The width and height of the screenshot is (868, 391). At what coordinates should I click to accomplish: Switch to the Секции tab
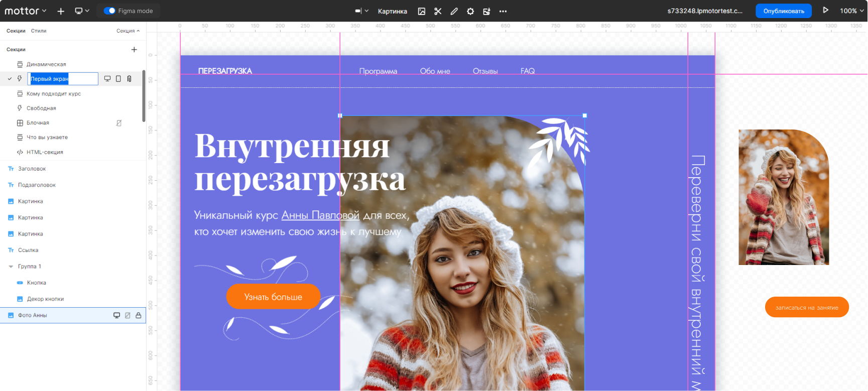point(16,31)
